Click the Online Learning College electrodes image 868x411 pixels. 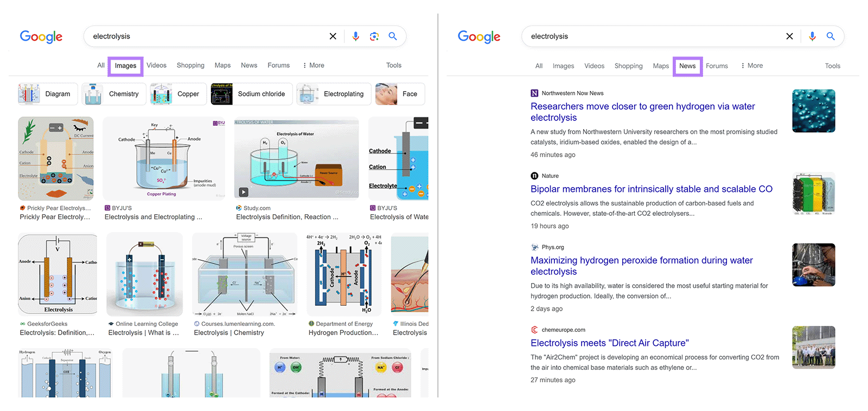pos(145,274)
